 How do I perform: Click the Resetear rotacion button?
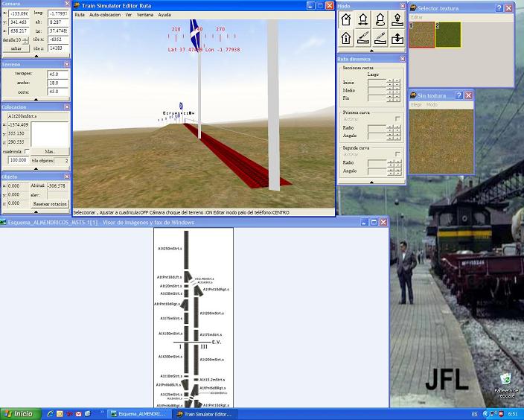click(x=50, y=203)
